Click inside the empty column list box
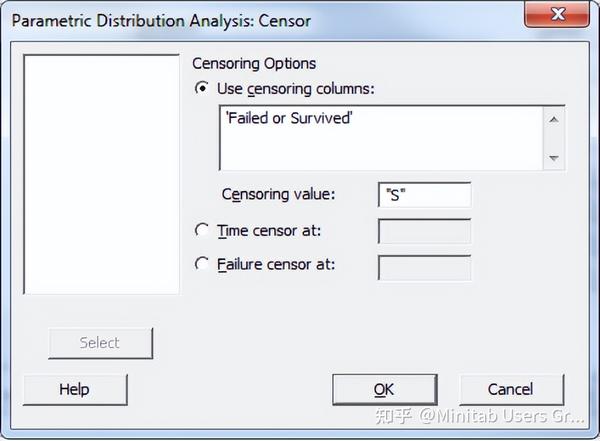Viewport: 600px width, 441px height. pyautogui.click(x=101, y=174)
